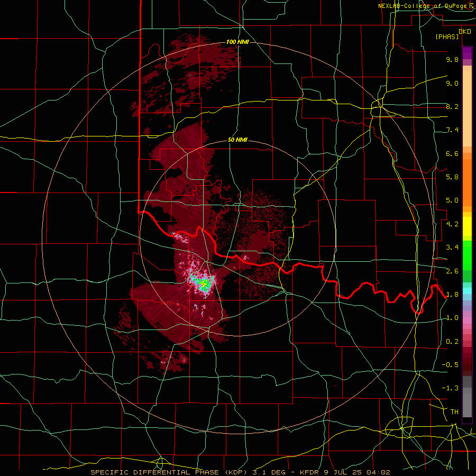
Task: Click the 7.4 scale label
Action: (452, 130)
